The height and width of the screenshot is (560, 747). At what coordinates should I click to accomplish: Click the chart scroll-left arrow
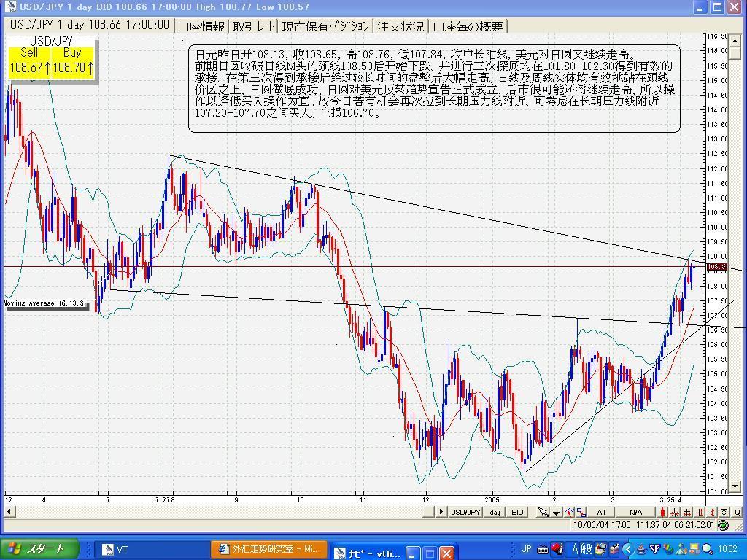pos(9,512)
